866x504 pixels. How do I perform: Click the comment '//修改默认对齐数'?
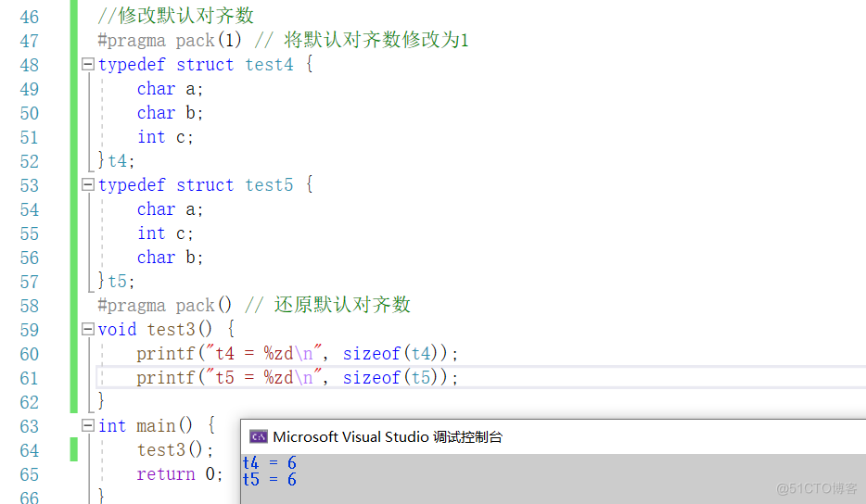click(x=175, y=16)
